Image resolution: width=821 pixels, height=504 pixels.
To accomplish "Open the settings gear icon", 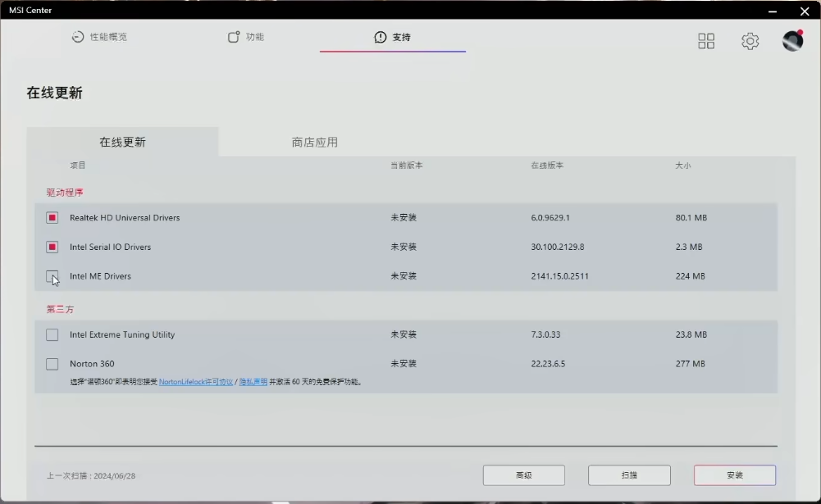I will click(750, 41).
